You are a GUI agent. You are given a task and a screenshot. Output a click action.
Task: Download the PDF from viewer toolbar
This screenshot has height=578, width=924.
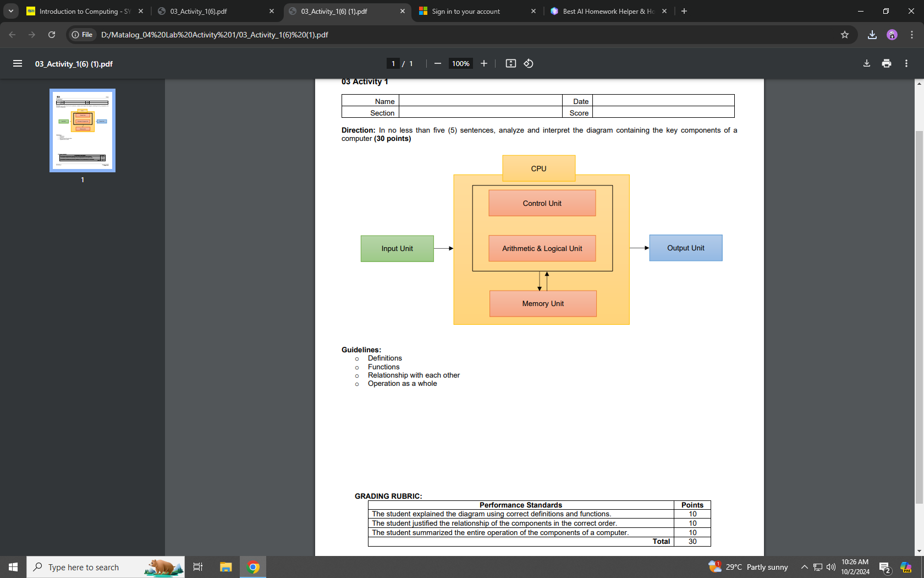(867, 63)
